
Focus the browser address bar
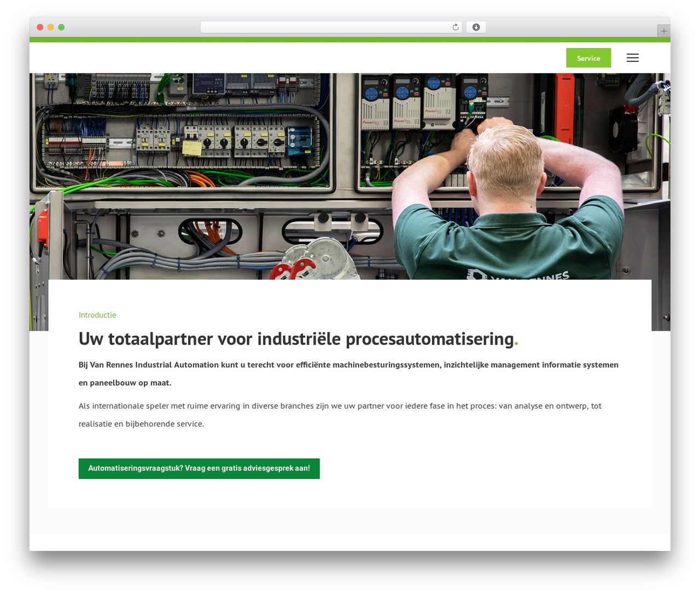(x=331, y=27)
